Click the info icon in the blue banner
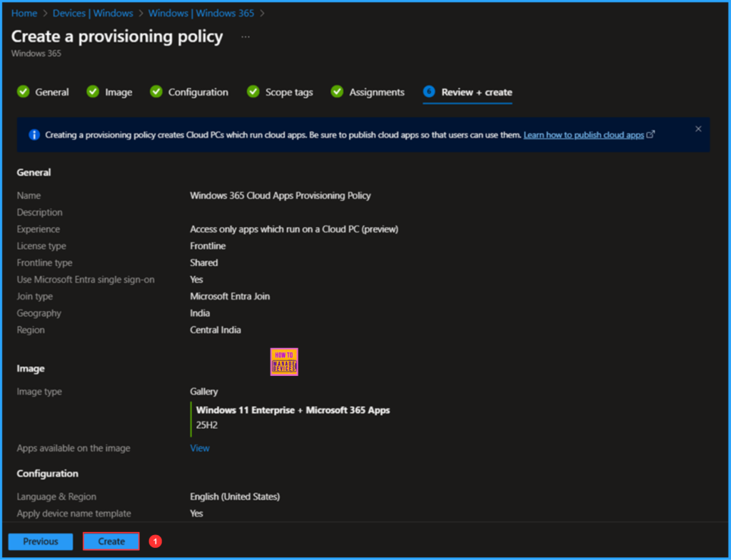Viewport: 731px width, 560px height. pyautogui.click(x=34, y=134)
